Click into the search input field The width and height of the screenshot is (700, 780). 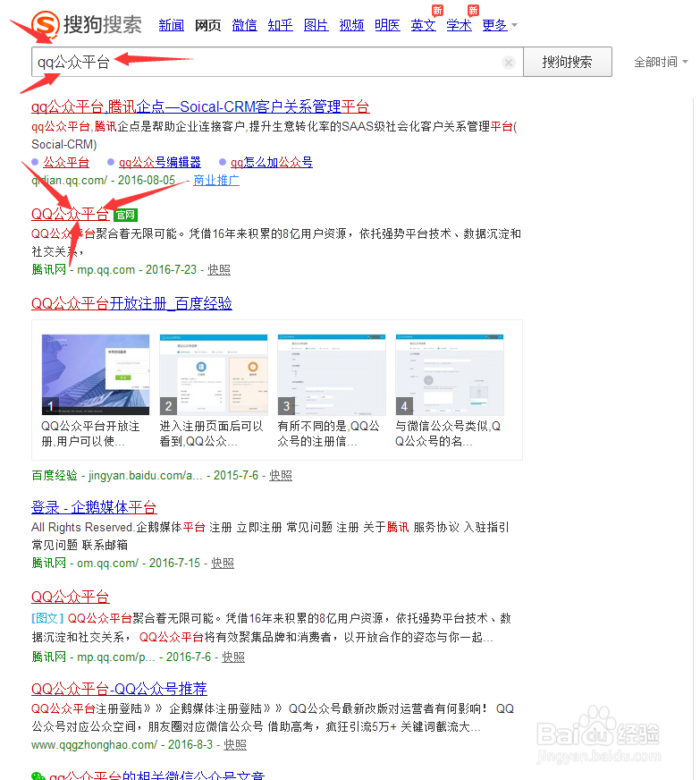[x=268, y=63]
